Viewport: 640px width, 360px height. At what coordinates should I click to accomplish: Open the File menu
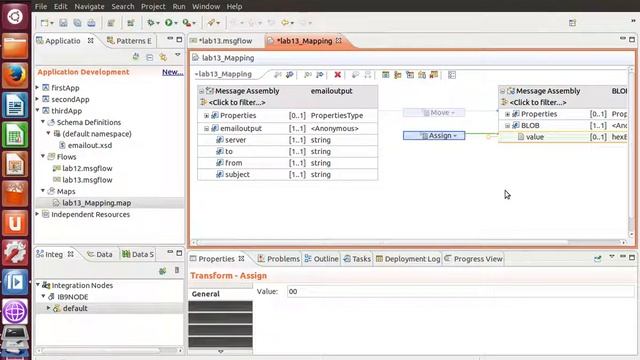coord(41,7)
